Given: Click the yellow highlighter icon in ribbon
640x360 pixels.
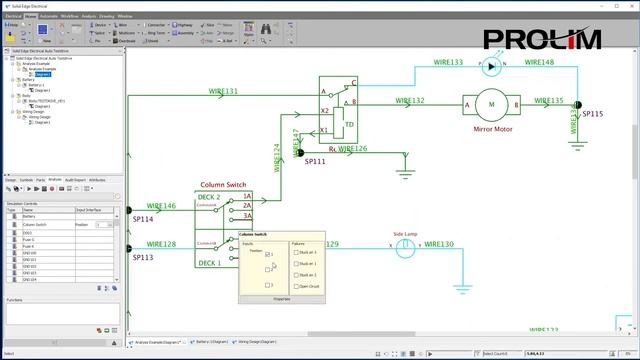Looking at the screenshot, I should pyautogui.click(x=10, y=38).
